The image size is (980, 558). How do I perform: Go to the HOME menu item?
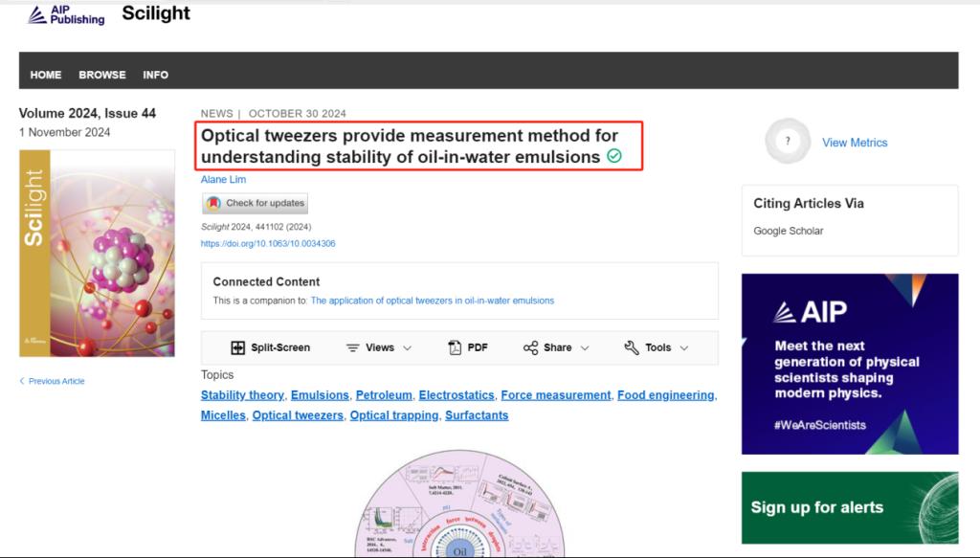[46, 75]
